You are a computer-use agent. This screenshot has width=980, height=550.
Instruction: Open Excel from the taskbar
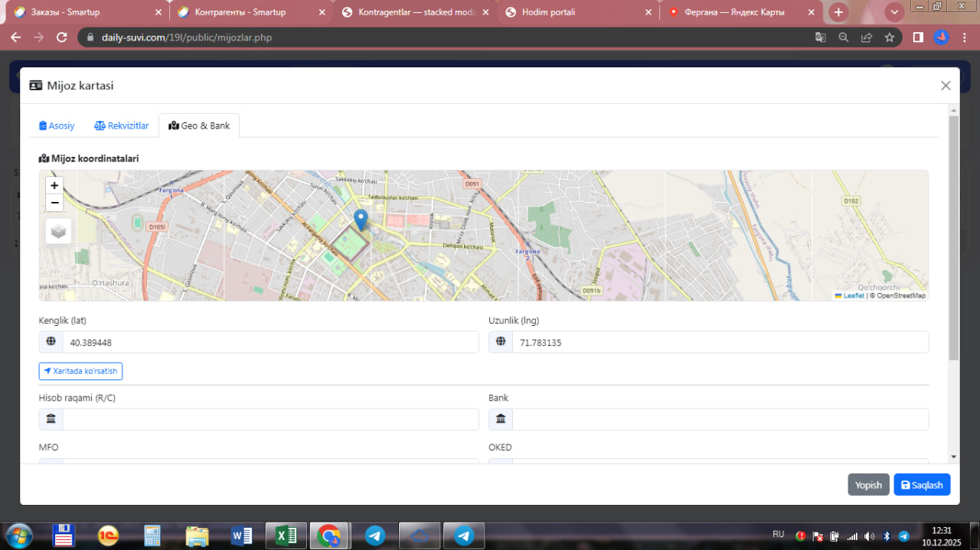286,536
